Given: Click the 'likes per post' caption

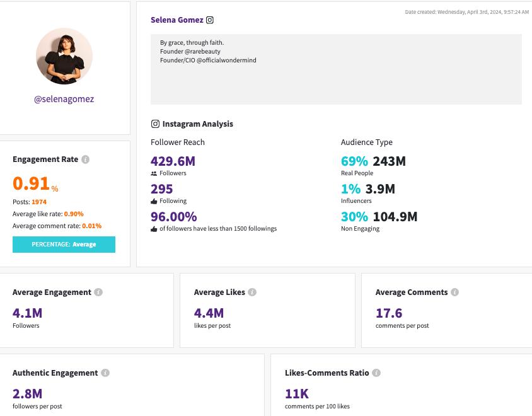Looking at the screenshot, I should pos(212,326).
